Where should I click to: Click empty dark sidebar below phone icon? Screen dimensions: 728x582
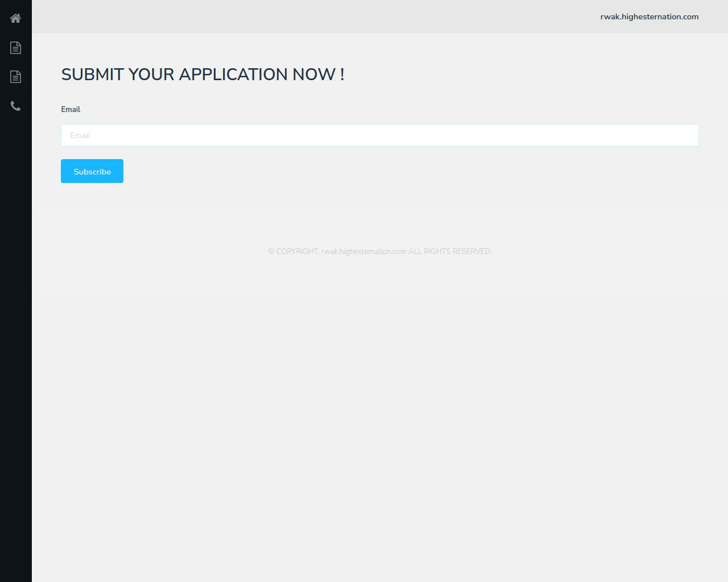[15, 341]
